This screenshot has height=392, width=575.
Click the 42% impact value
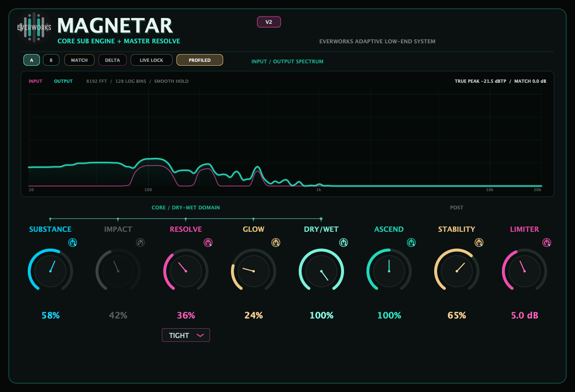[118, 316]
